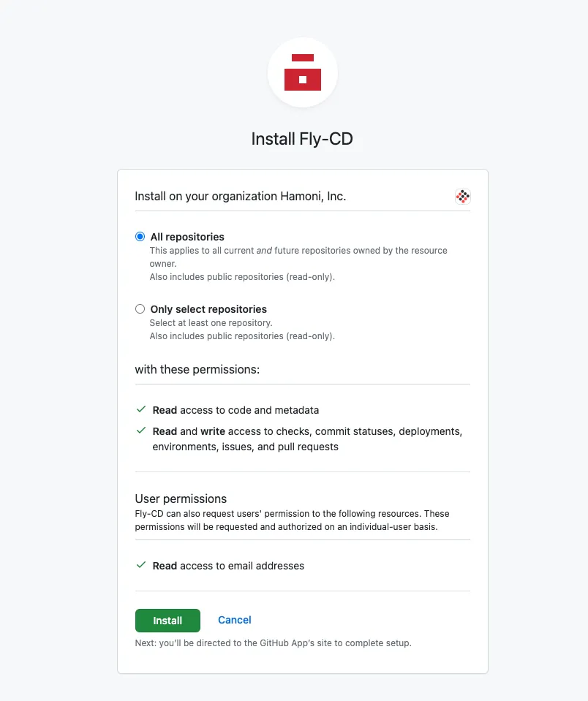Click the User permissions section heading
588x701 pixels.
click(181, 499)
